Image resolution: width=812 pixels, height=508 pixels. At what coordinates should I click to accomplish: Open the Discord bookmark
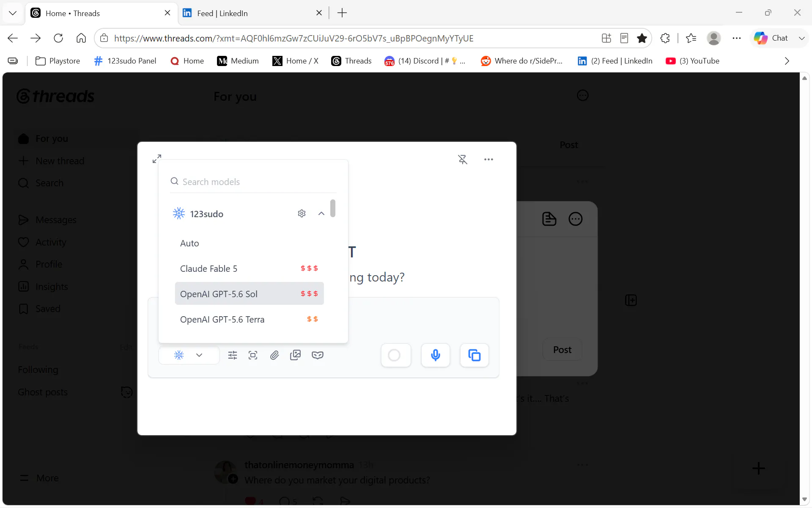point(425,61)
